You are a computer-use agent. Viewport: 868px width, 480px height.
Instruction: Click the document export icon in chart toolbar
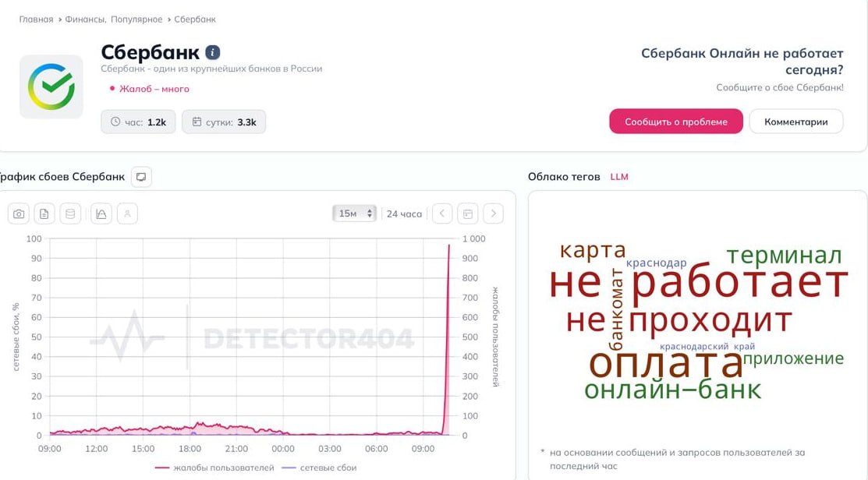pyautogui.click(x=44, y=214)
